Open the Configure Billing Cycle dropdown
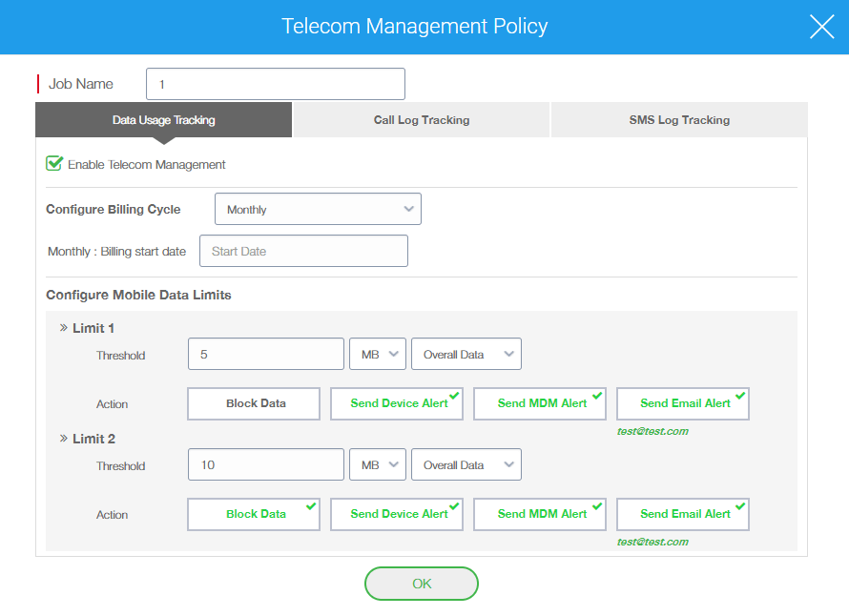Viewport: 849px width, 616px height. click(x=318, y=208)
